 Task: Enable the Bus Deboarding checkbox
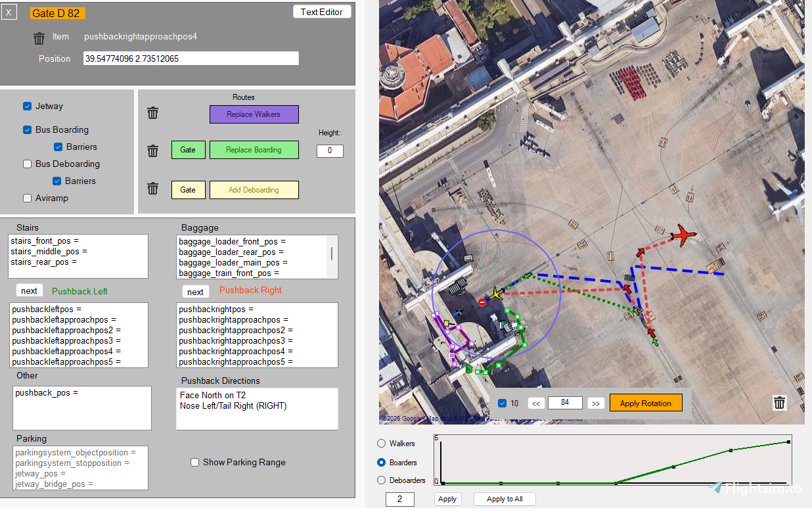point(27,164)
